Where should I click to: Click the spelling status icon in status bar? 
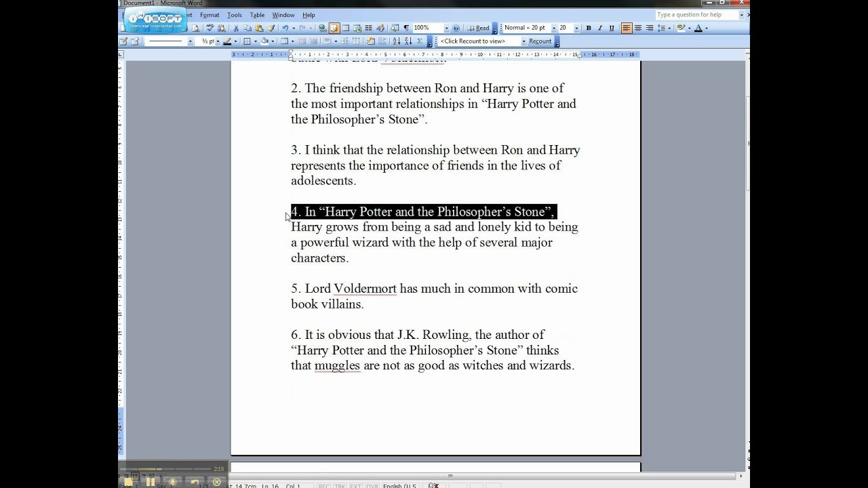[x=434, y=485]
